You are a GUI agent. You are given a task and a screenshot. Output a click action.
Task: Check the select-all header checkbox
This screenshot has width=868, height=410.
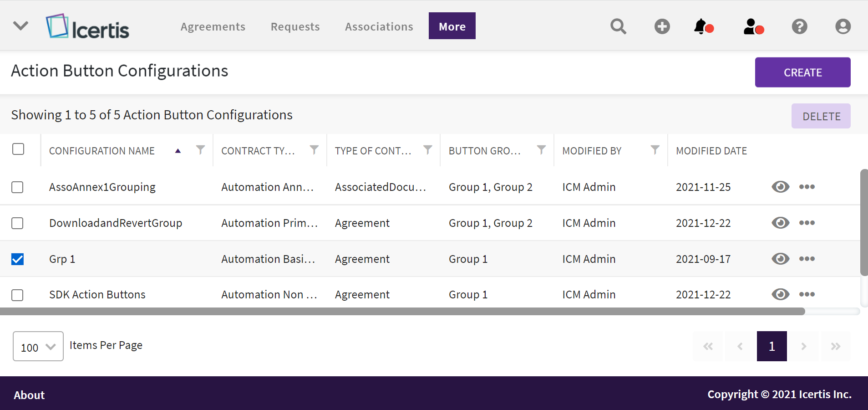pyautogui.click(x=18, y=149)
